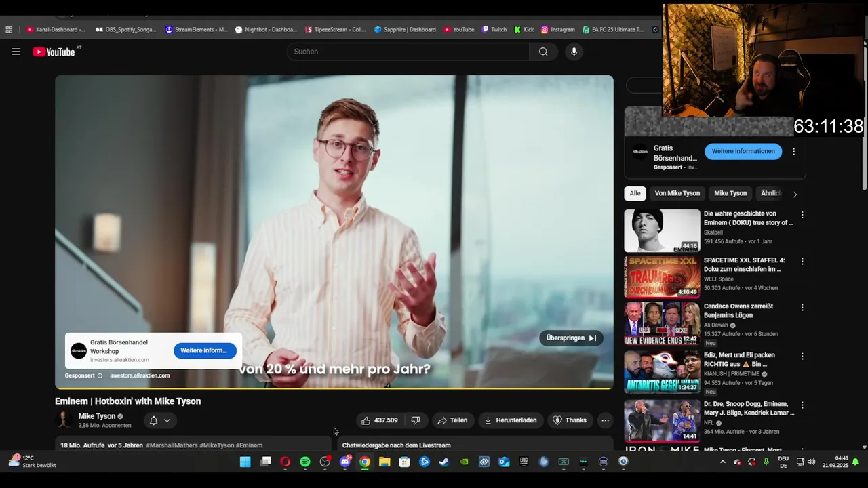Open StreamElements bookmark

click(x=197, y=30)
